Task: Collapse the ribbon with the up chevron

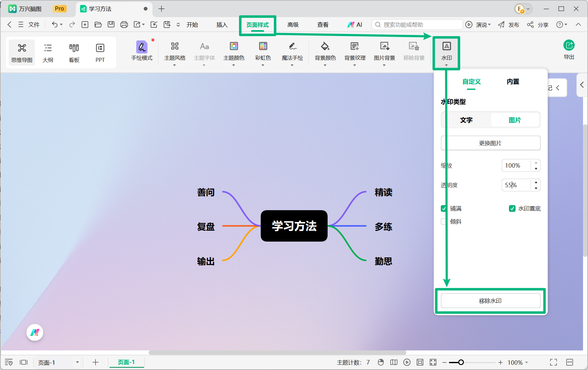Action: 578,25
